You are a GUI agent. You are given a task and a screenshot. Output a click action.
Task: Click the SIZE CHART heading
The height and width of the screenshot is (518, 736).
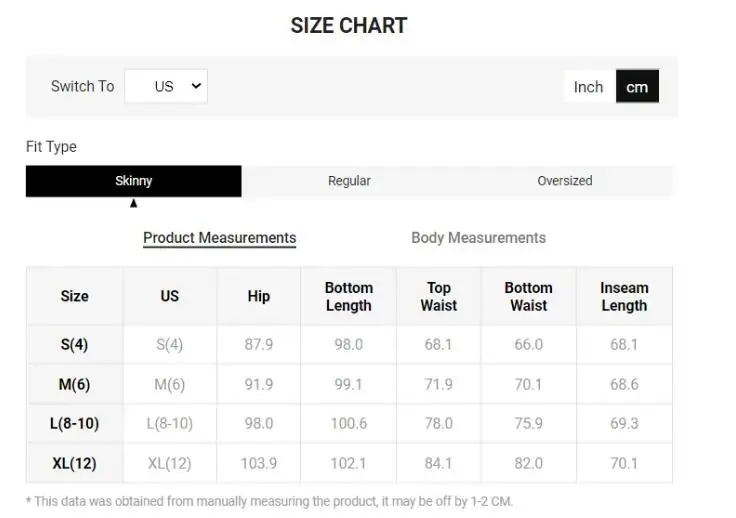tap(349, 26)
